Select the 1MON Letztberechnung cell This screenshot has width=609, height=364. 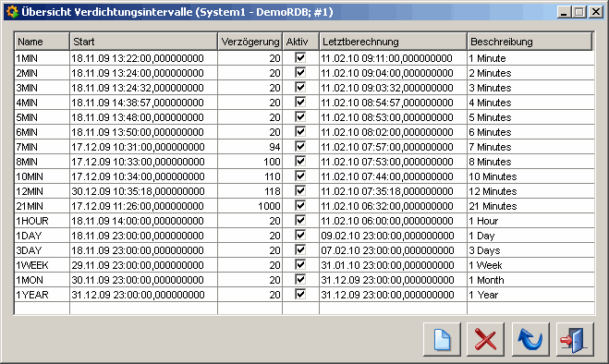pyautogui.click(x=393, y=280)
